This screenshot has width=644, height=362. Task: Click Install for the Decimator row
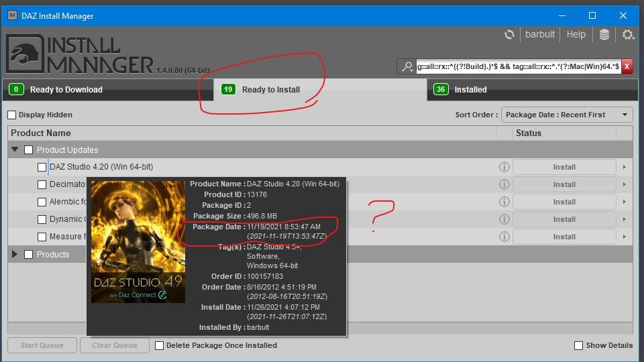564,184
